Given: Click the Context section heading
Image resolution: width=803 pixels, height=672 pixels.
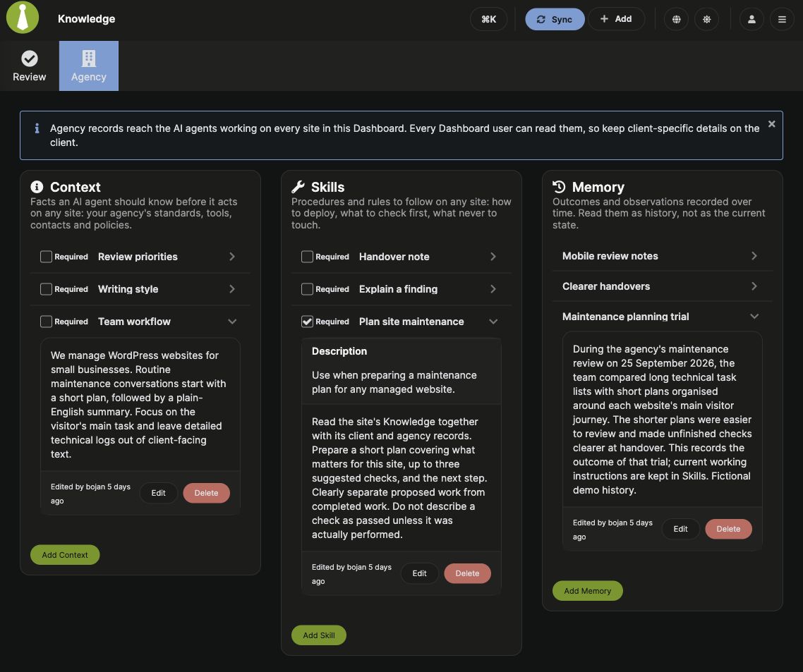Looking at the screenshot, I should [x=76, y=187].
